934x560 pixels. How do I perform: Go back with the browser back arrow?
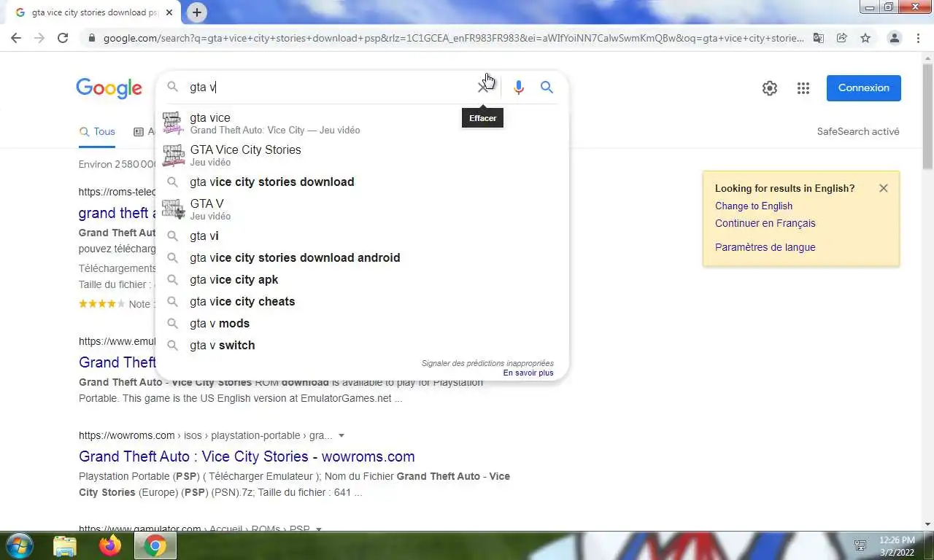coord(16,38)
